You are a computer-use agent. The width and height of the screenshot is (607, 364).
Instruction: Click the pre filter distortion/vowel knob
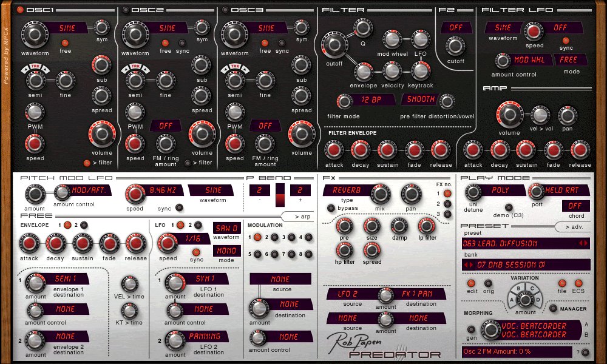tap(447, 101)
